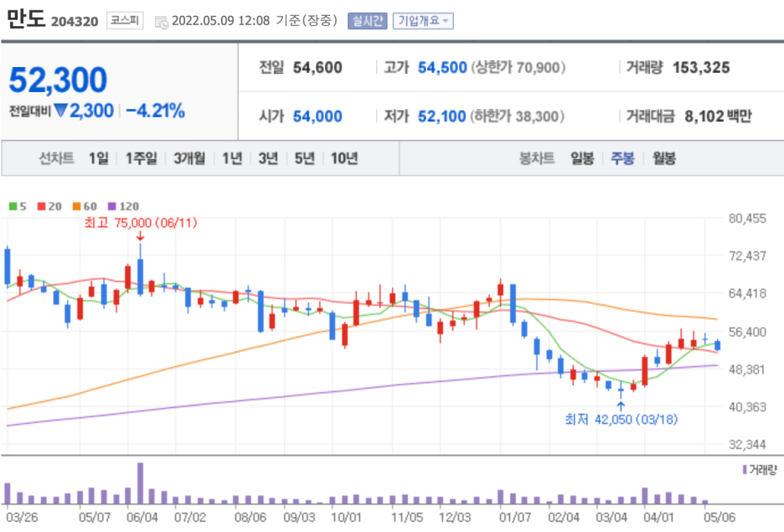
Task: Click the open price value 54,000
Action: [317, 116]
